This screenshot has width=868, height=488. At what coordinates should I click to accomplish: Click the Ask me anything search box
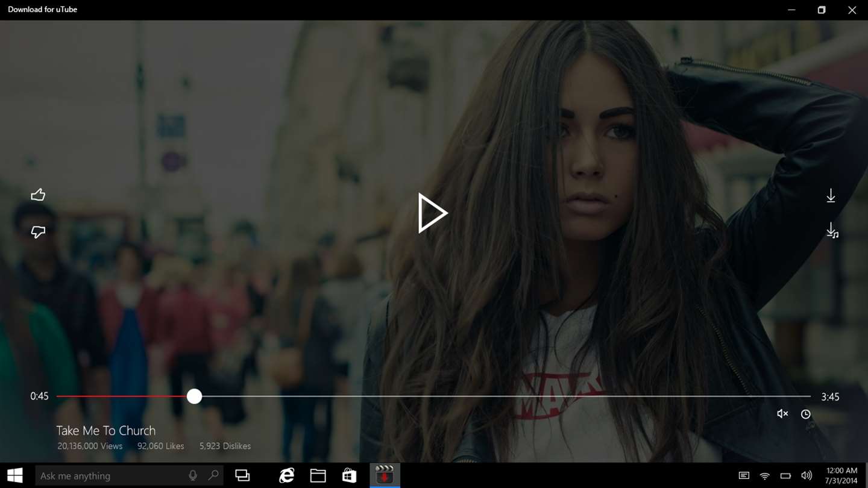[129, 475]
